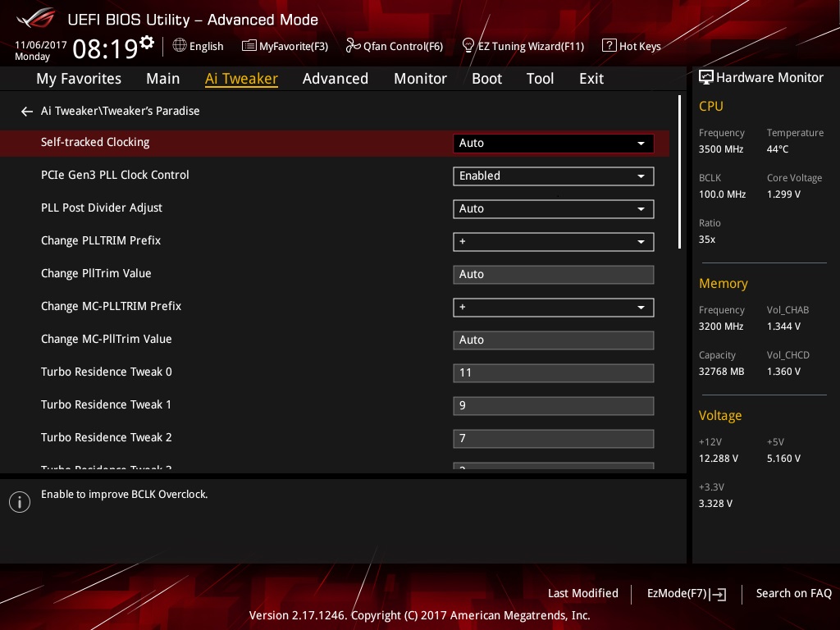This screenshot has height=630, width=840.
Task: Click the Hardware Monitor screen icon
Action: pyautogui.click(x=706, y=77)
